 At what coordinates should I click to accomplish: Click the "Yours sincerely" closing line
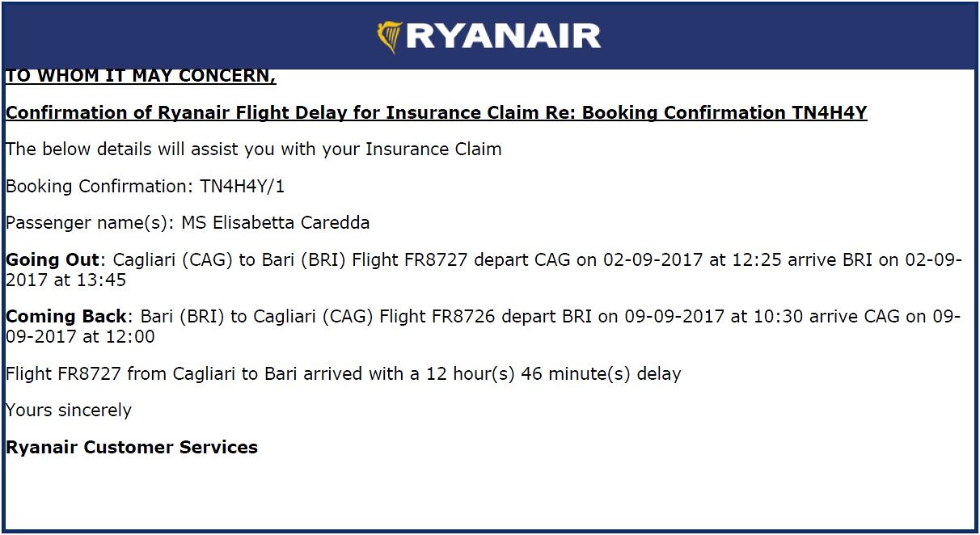click(69, 411)
